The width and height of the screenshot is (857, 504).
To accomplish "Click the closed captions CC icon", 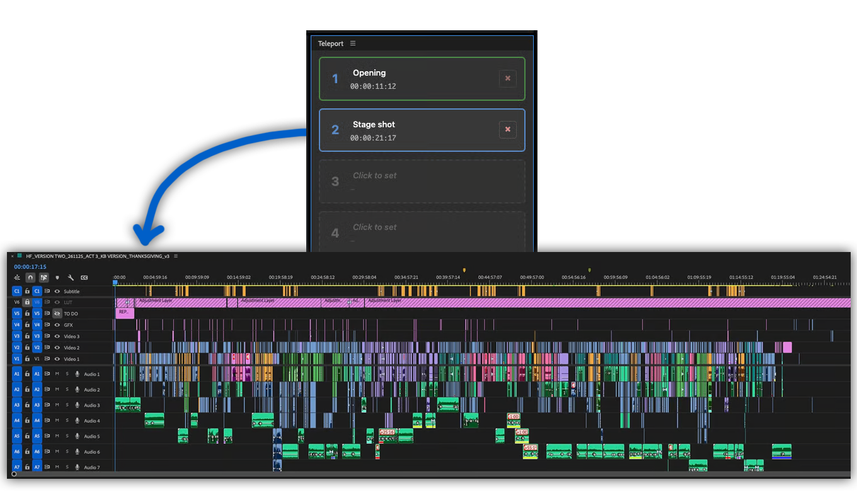I will click(84, 277).
